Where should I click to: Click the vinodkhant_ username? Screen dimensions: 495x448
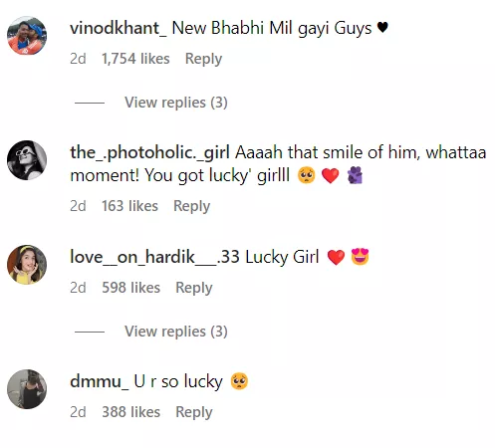[x=119, y=28]
